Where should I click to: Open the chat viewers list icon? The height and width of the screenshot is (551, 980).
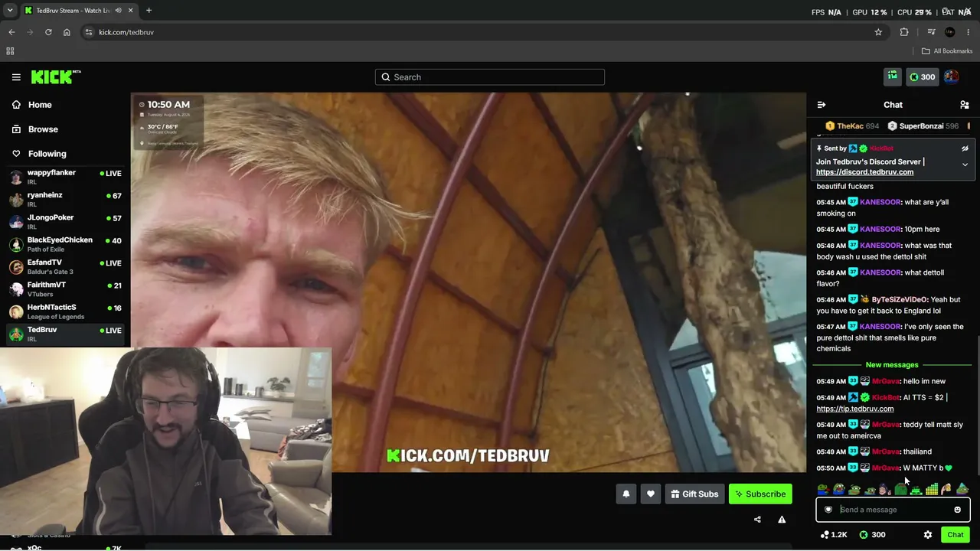(965, 105)
